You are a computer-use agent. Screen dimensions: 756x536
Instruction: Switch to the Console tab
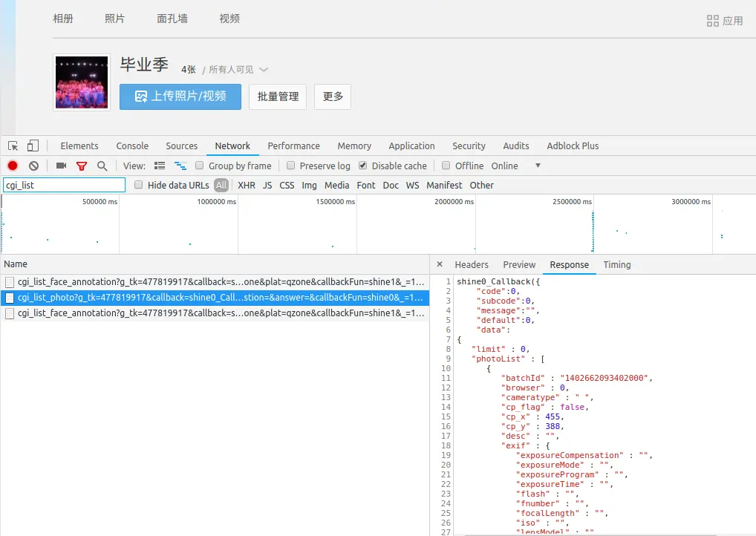132,146
